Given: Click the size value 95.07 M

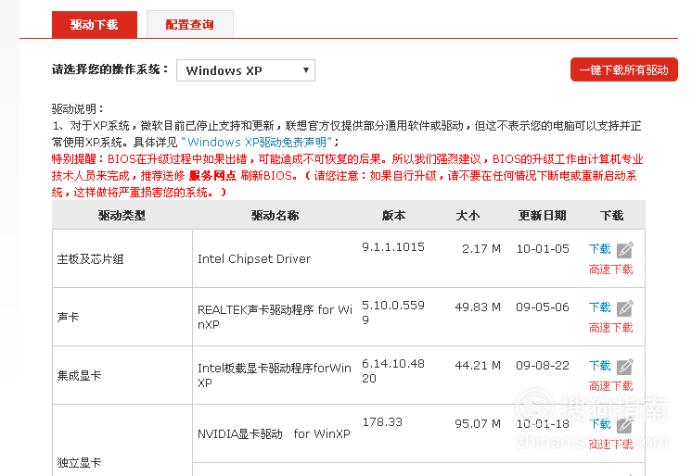Looking at the screenshot, I should 478,424.
